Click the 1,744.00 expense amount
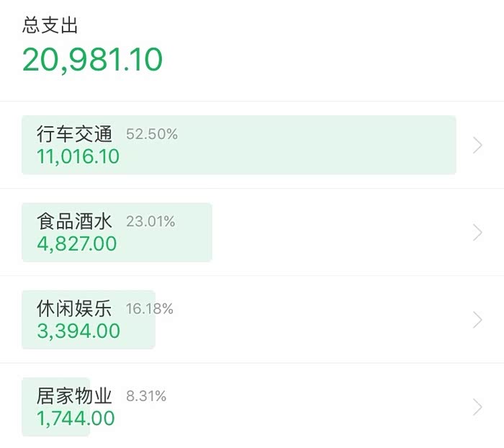The width and height of the screenshot is (504, 448). 76,418
